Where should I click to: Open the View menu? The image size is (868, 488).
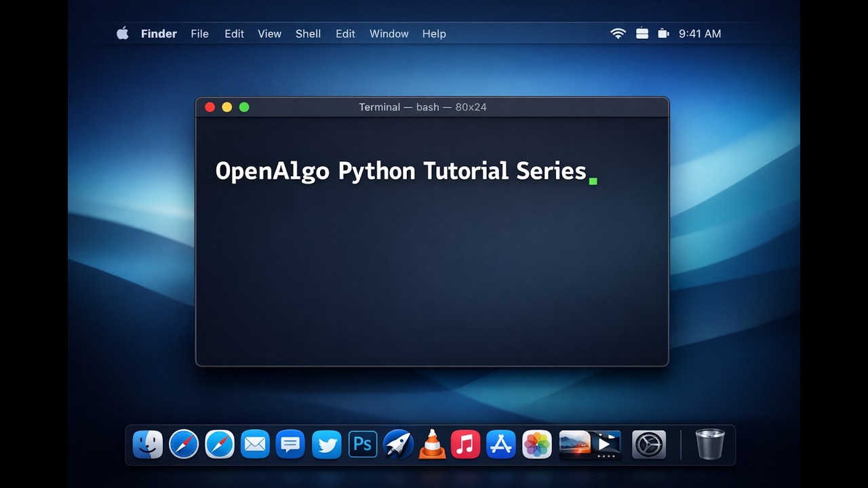pos(269,34)
